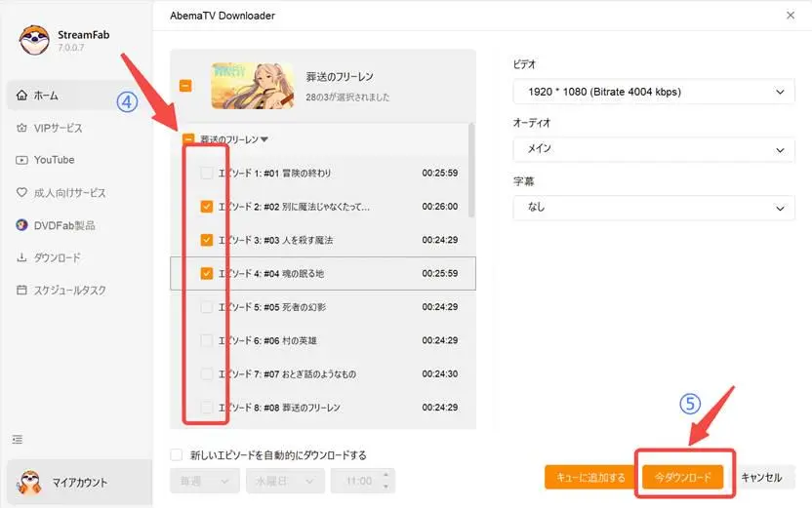Image resolution: width=812 pixels, height=508 pixels.
Task: Click the DVDFab product icon
Action: pos(21,225)
